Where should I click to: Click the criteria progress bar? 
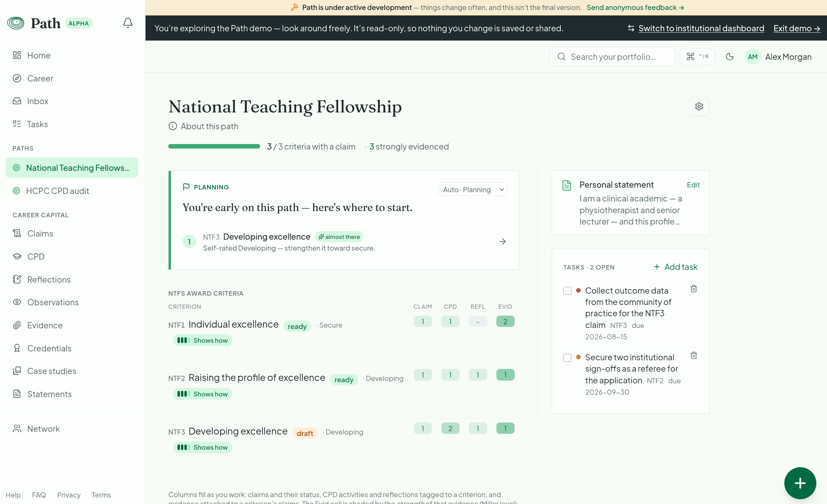pos(214,146)
